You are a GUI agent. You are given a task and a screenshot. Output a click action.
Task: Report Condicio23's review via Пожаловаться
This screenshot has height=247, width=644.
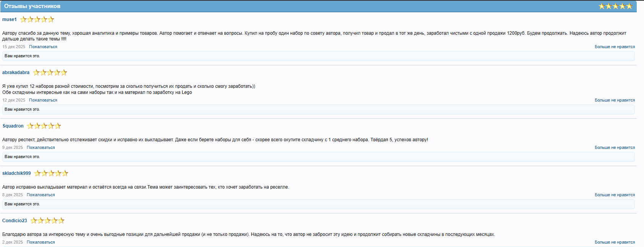click(41, 242)
